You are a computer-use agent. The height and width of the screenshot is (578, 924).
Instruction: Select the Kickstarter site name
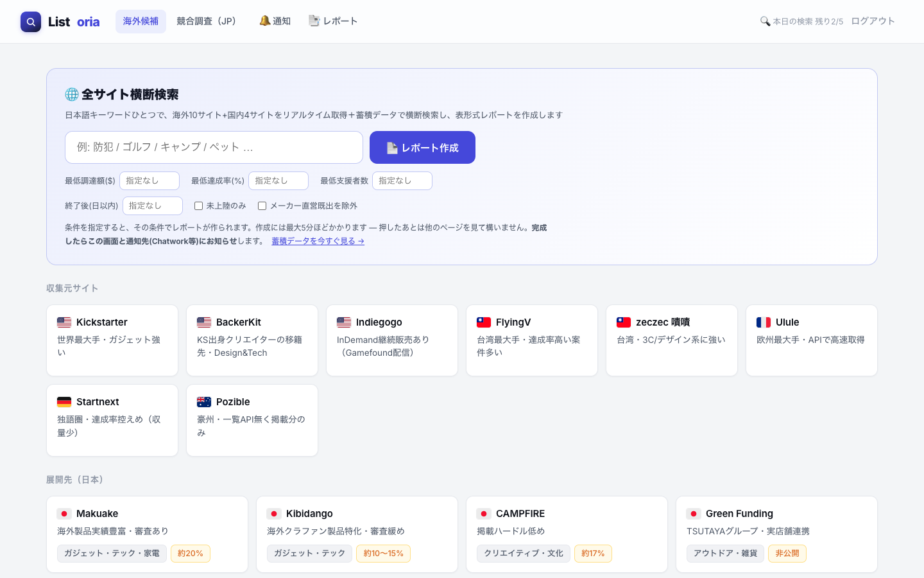click(x=101, y=322)
